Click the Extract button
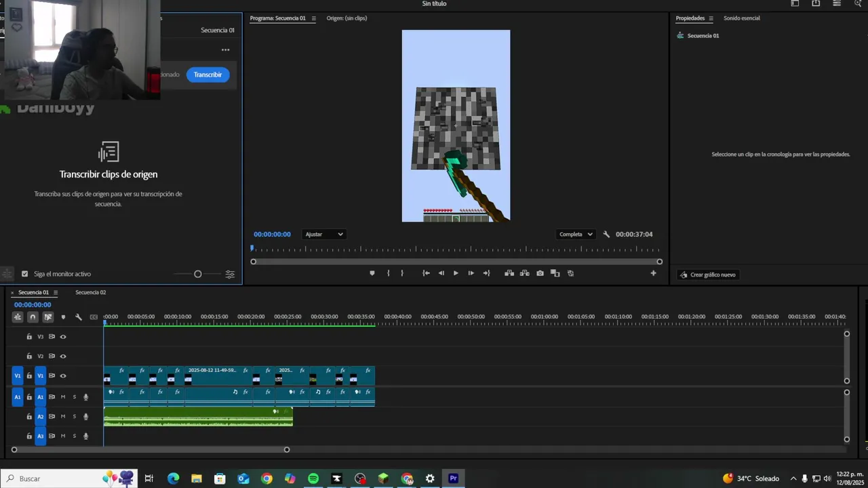 pyautogui.click(x=524, y=273)
